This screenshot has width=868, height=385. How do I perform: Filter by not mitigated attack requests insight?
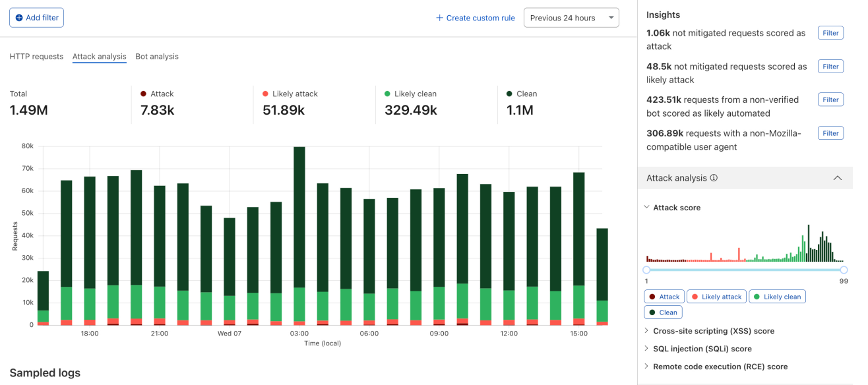830,33
